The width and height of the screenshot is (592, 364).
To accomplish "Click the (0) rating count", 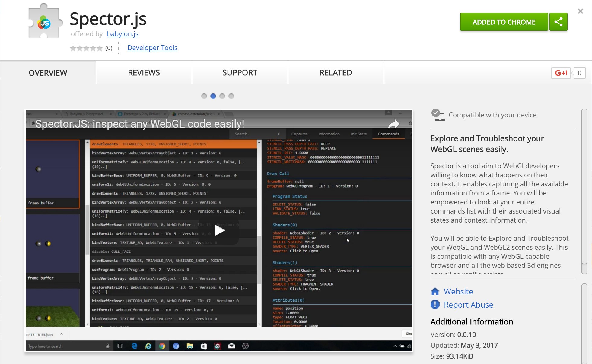I will click(x=109, y=48).
